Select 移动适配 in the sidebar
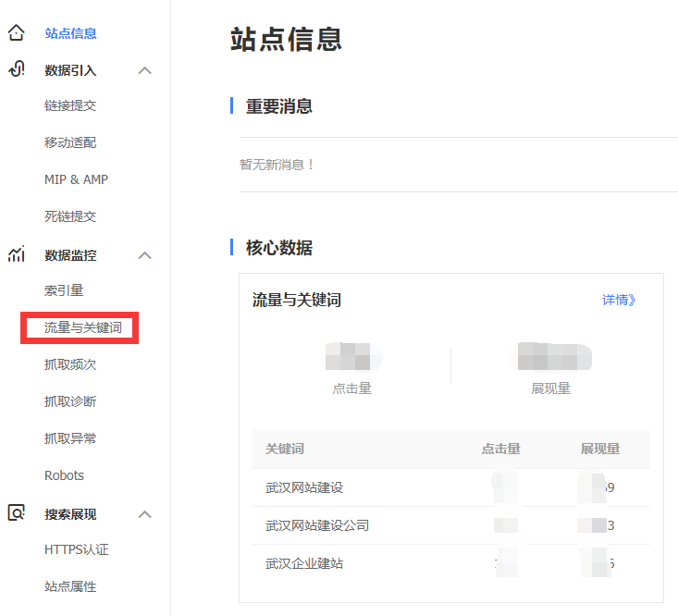678x616 pixels. click(70, 142)
